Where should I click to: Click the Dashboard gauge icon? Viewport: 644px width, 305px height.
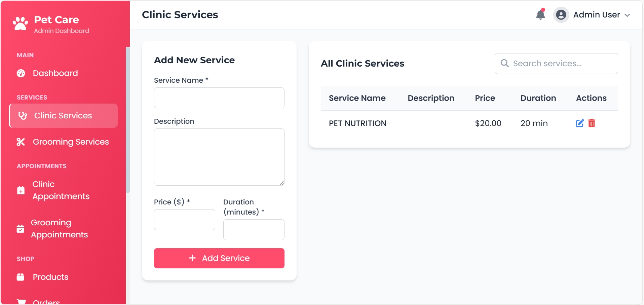tap(21, 73)
